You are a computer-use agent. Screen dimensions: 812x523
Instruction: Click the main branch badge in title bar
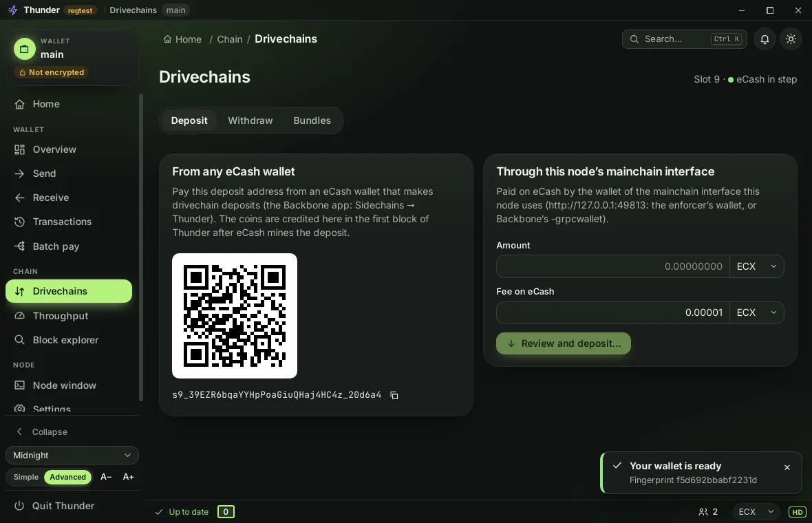175,10
